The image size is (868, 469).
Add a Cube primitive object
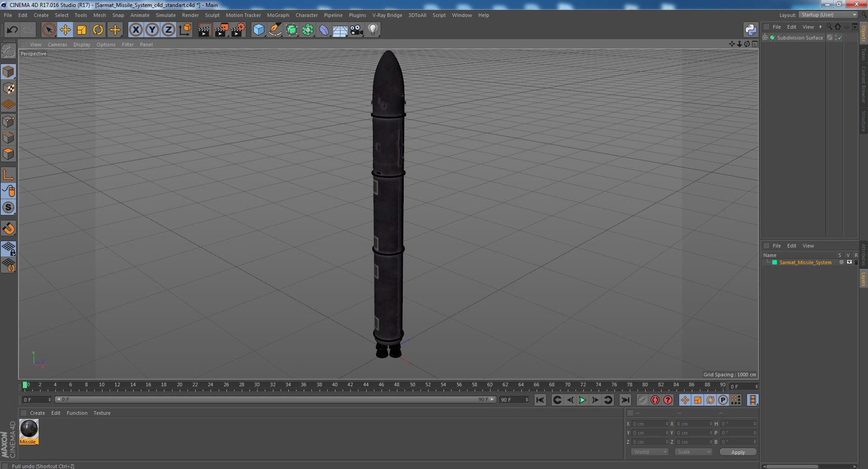(259, 30)
